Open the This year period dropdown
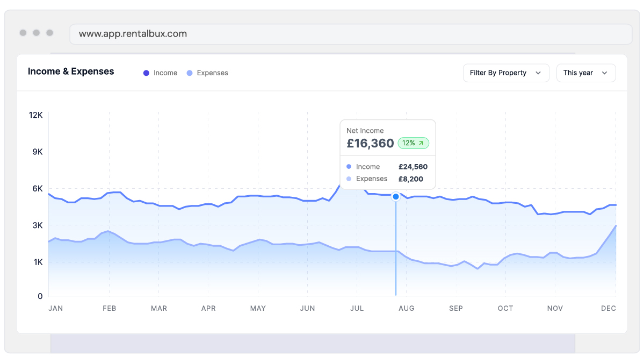Viewport: 644px width, 363px height. point(585,73)
